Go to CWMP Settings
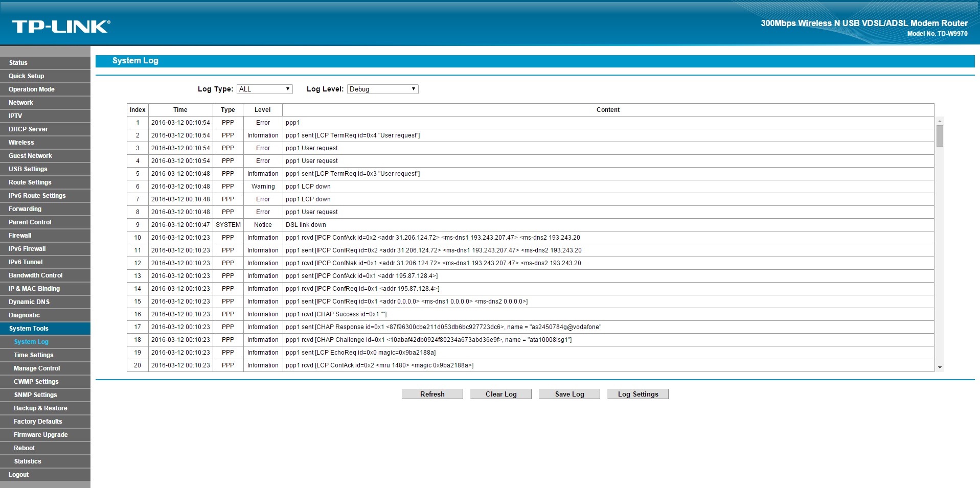980x488 pixels. click(45, 382)
